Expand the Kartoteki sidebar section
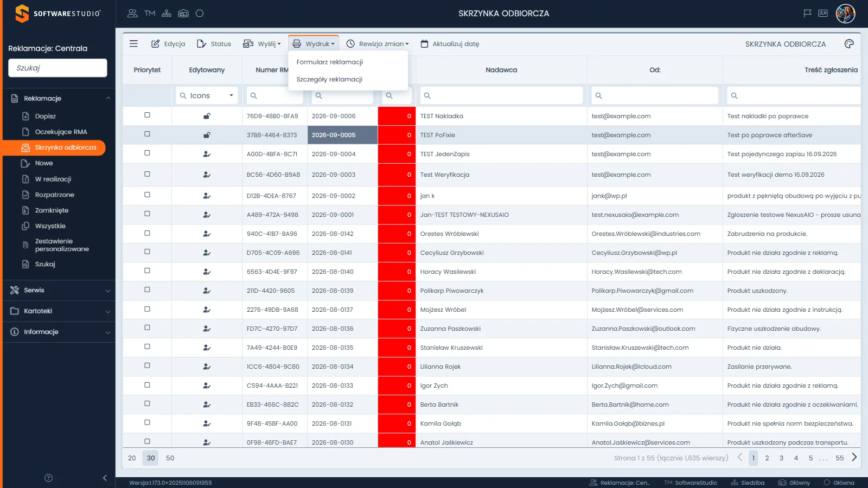This screenshot has height=488, width=868. point(59,311)
